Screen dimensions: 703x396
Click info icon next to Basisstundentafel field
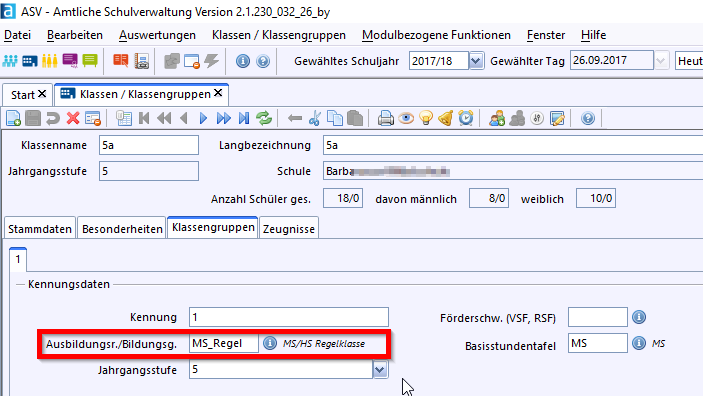[639, 343]
